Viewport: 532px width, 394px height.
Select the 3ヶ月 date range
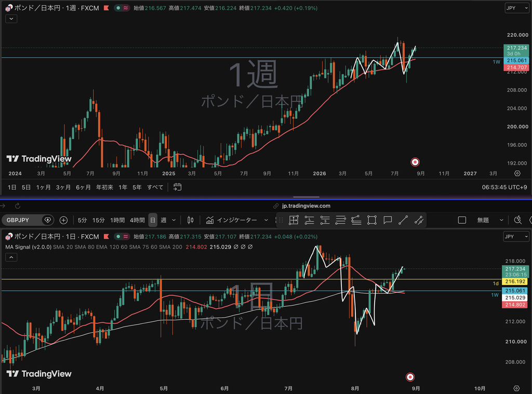coord(63,187)
